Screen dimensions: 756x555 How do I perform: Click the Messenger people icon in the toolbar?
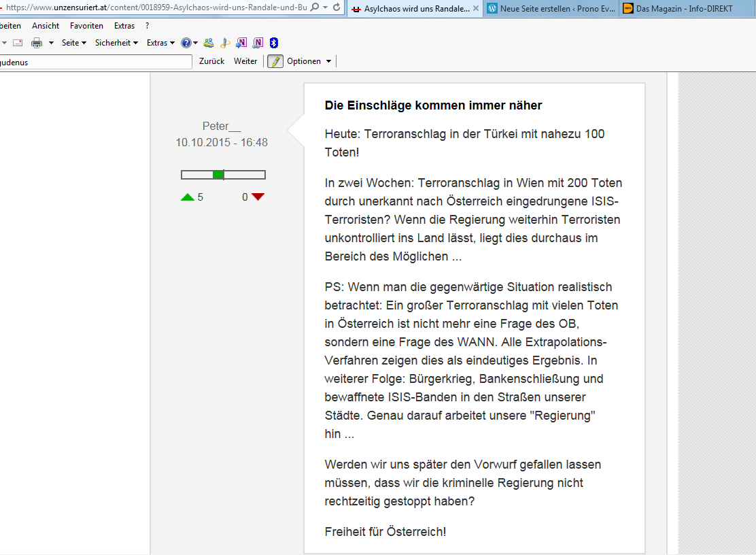[x=209, y=43]
